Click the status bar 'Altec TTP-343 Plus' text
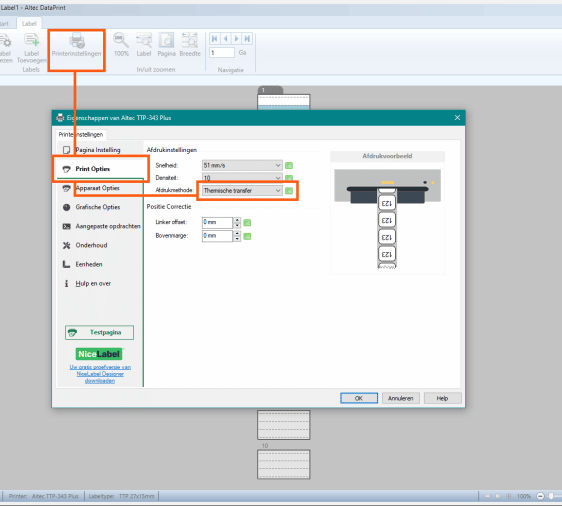Screen dimensions: 562x506 55,496
